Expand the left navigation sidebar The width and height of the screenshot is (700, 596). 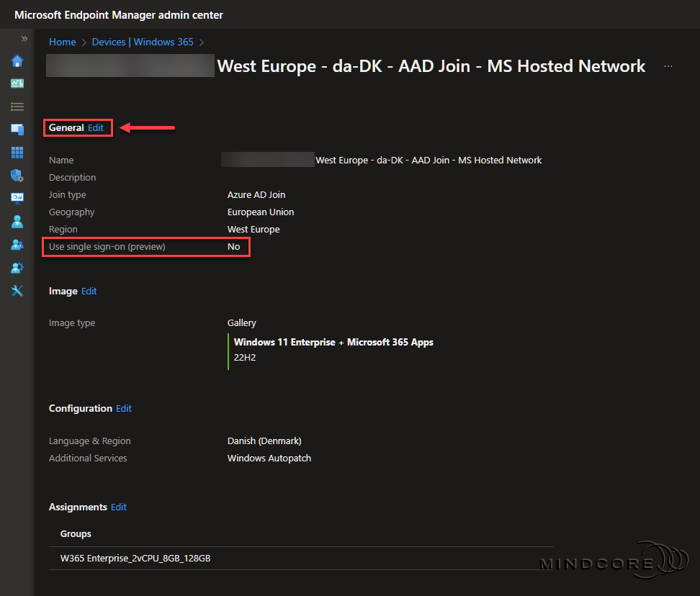click(24, 38)
